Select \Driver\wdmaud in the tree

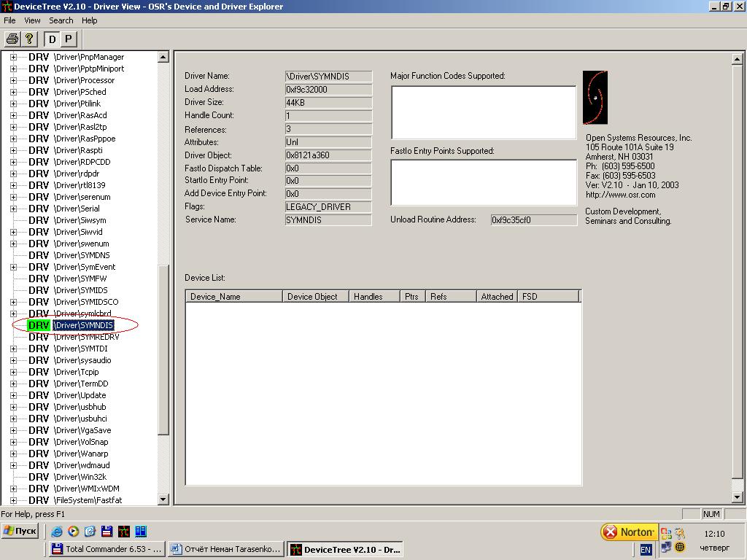pyautogui.click(x=82, y=465)
